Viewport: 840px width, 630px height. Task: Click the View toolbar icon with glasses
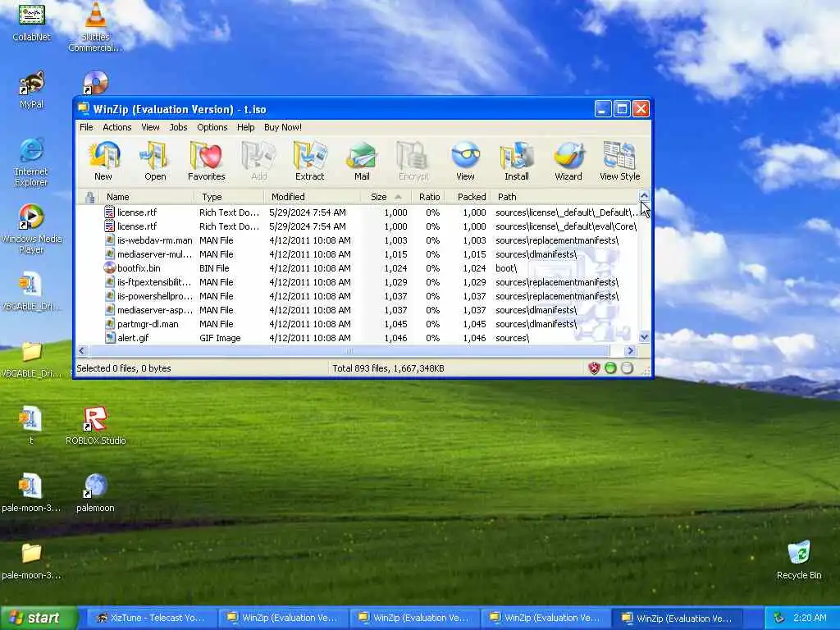pos(465,161)
